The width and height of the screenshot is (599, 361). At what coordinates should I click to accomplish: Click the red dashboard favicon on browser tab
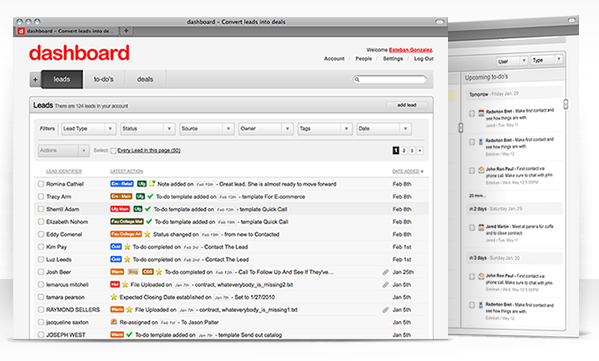click(x=21, y=31)
